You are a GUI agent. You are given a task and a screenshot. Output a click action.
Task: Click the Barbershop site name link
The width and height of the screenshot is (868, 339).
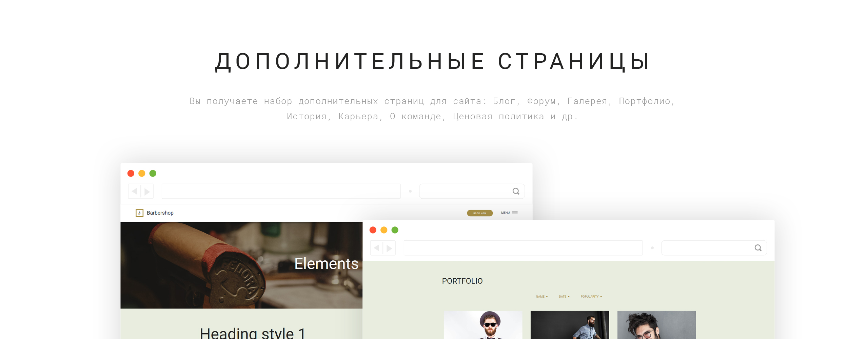pyautogui.click(x=160, y=213)
